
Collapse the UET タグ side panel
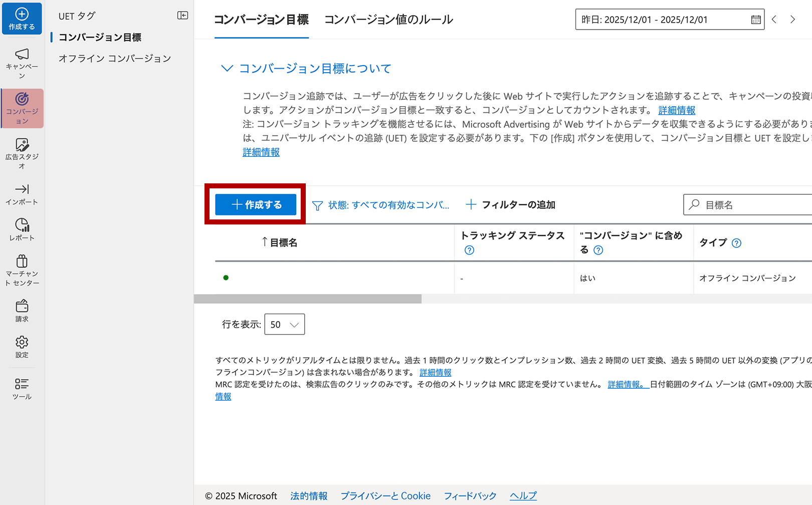[x=182, y=16]
